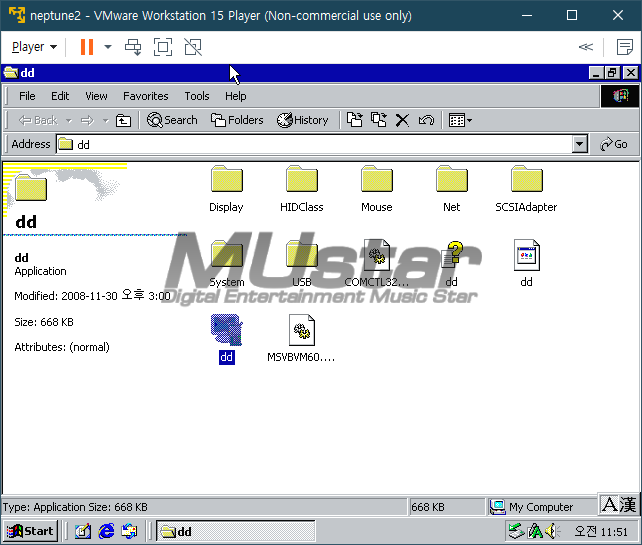Click the network tray icon
The width and height of the screenshot is (642, 545).
[516, 531]
